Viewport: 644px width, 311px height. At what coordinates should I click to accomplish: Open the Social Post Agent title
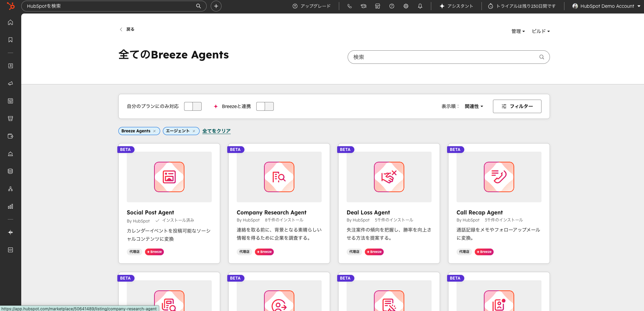pyautogui.click(x=150, y=212)
